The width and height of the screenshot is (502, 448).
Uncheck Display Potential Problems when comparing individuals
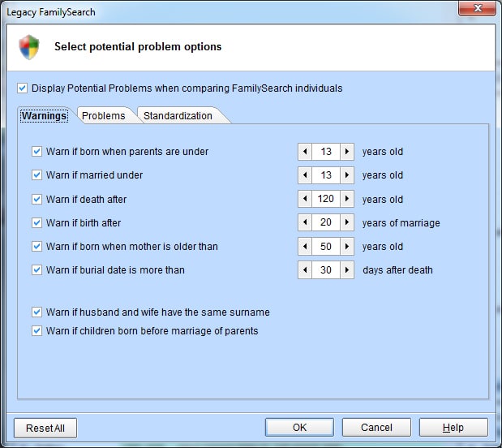coord(23,88)
